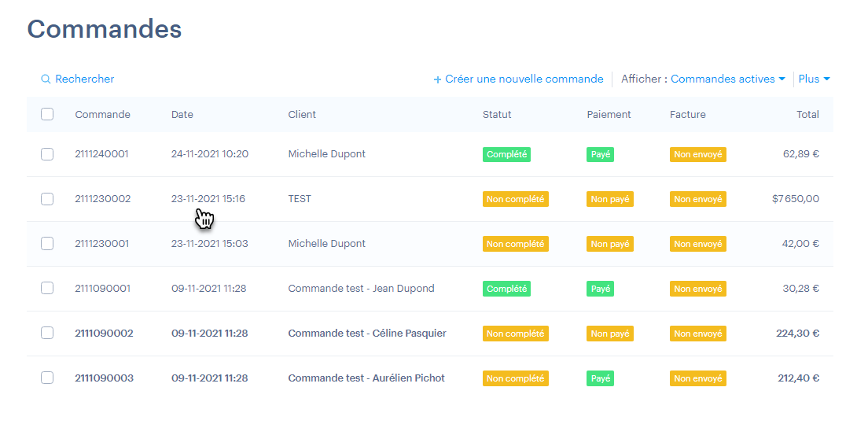The height and width of the screenshot is (424, 868).
Task: Tick the checkbox for order 2111090003
Action: 47,378
